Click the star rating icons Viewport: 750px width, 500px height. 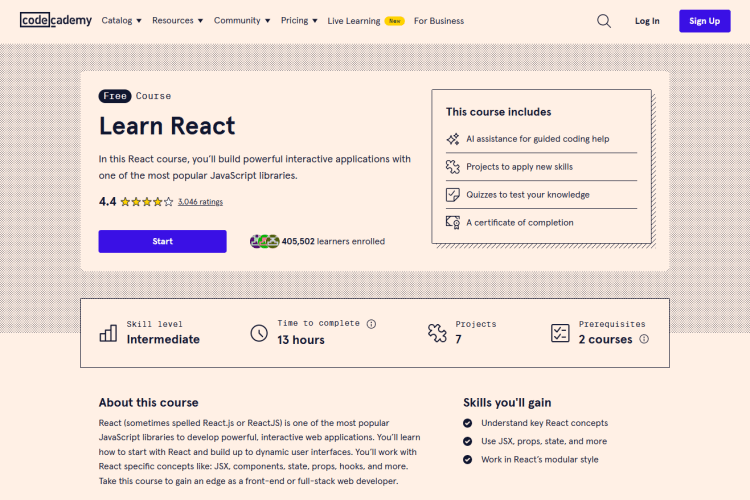coord(147,202)
